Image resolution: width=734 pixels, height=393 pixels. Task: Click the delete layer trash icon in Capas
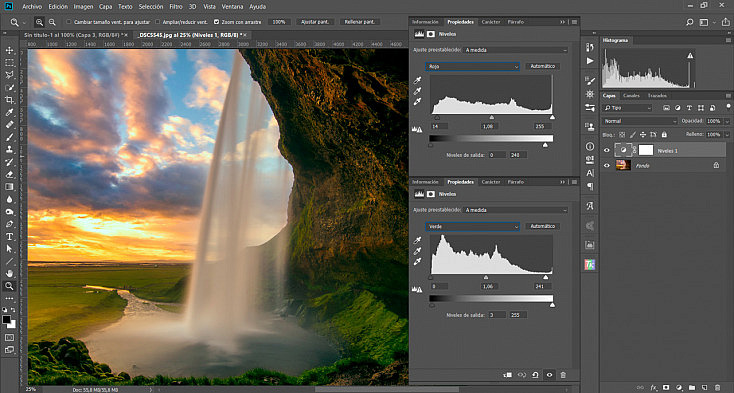[718, 387]
